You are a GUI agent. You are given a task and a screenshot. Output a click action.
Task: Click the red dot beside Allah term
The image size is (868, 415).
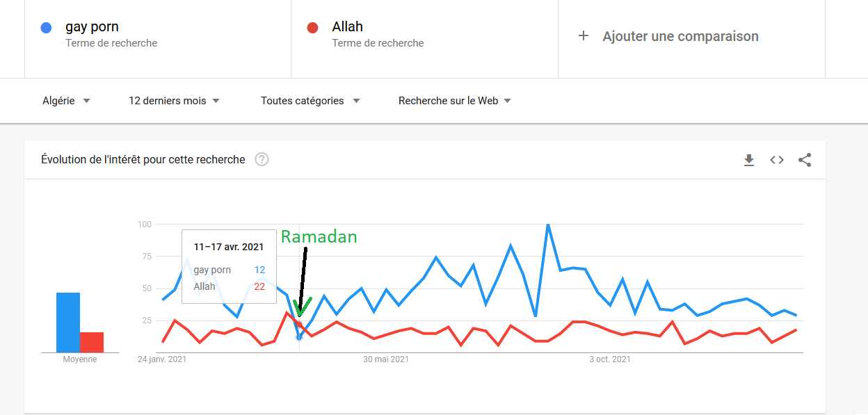(312, 28)
